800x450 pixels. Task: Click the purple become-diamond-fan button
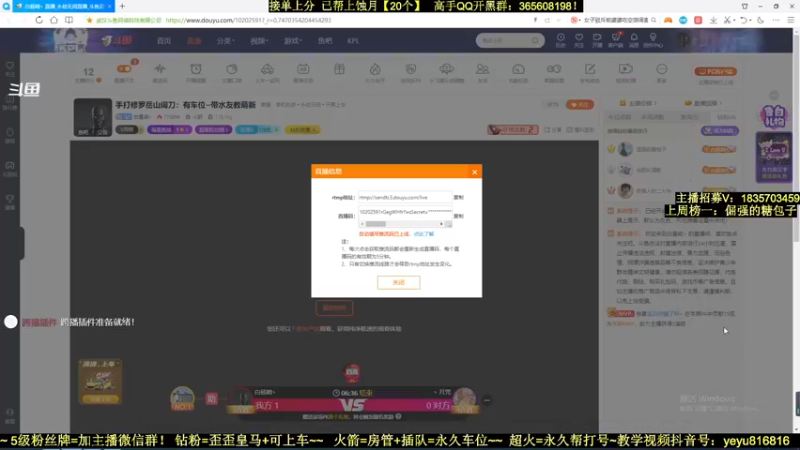tap(719, 131)
